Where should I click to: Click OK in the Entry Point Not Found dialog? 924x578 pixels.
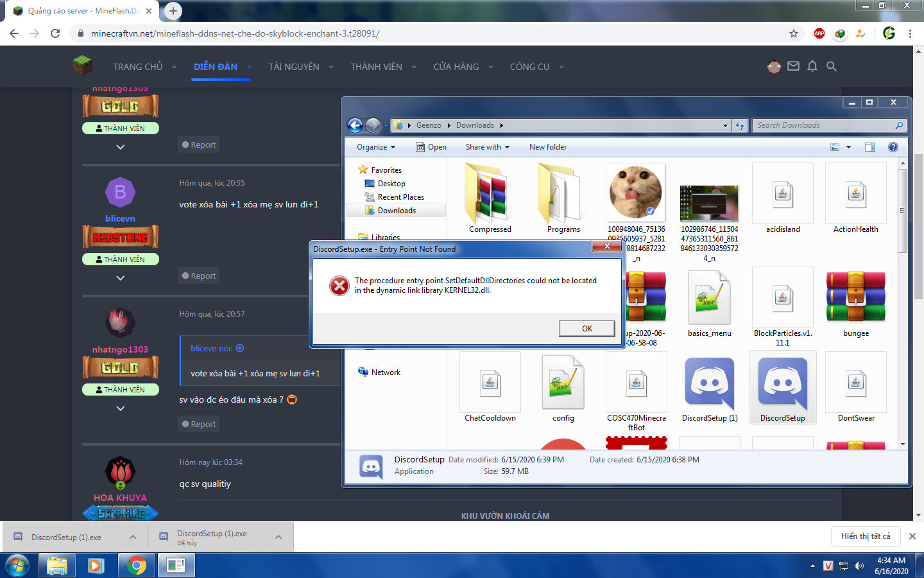tap(587, 328)
